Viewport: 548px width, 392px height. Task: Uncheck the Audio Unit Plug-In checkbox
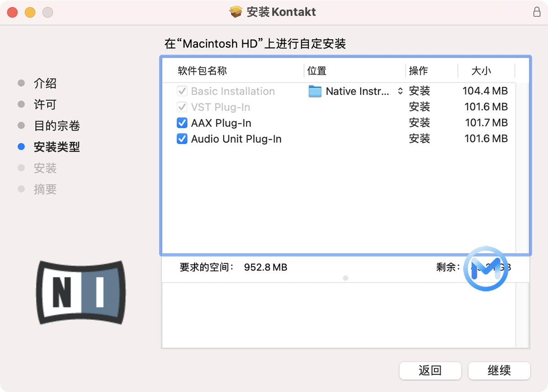pyautogui.click(x=182, y=139)
